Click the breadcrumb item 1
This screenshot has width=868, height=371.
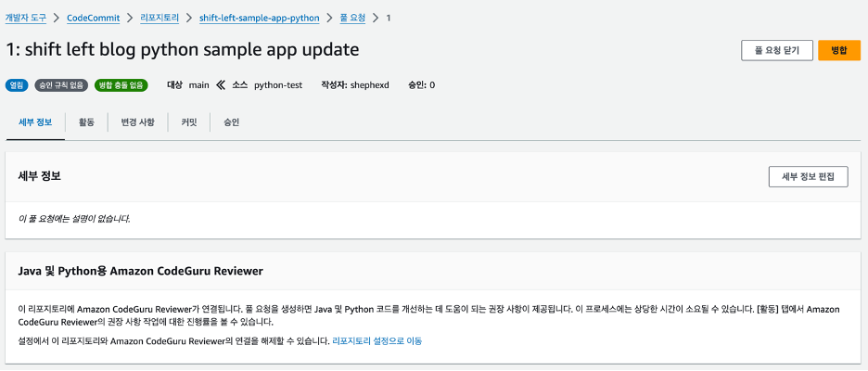point(388,18)
